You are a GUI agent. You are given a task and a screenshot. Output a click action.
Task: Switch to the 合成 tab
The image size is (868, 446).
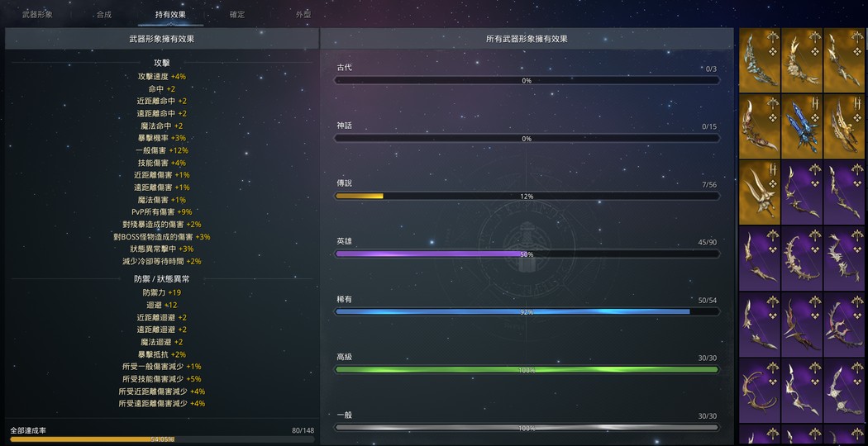click(x=104, y=14)
